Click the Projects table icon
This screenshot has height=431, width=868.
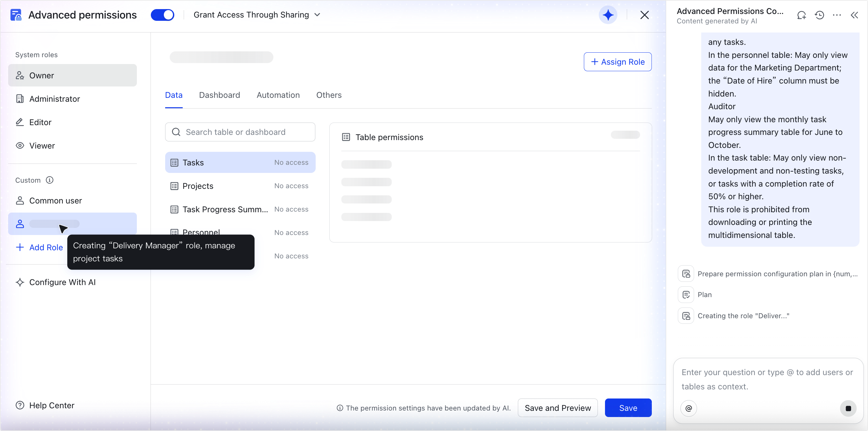(174, 186)
